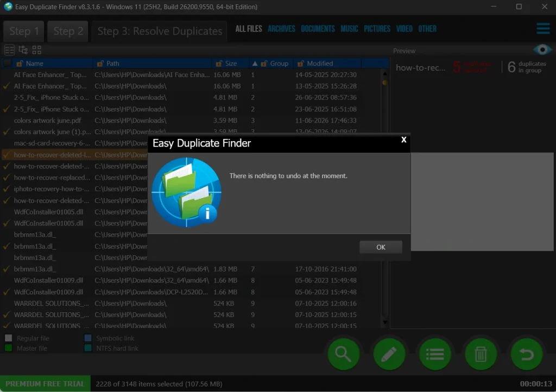
Task: Click the 00:00:13 timer in status bar
Action: (x=536, y=384)
